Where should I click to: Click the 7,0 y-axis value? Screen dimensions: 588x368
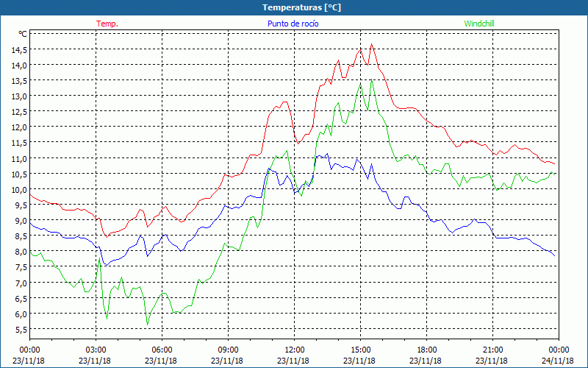22,283
